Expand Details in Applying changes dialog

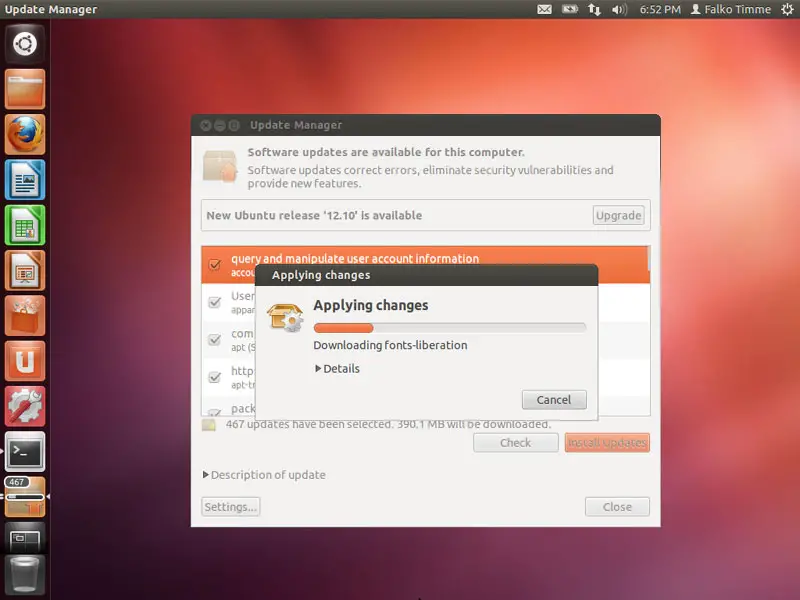click(x=337, y=368)
